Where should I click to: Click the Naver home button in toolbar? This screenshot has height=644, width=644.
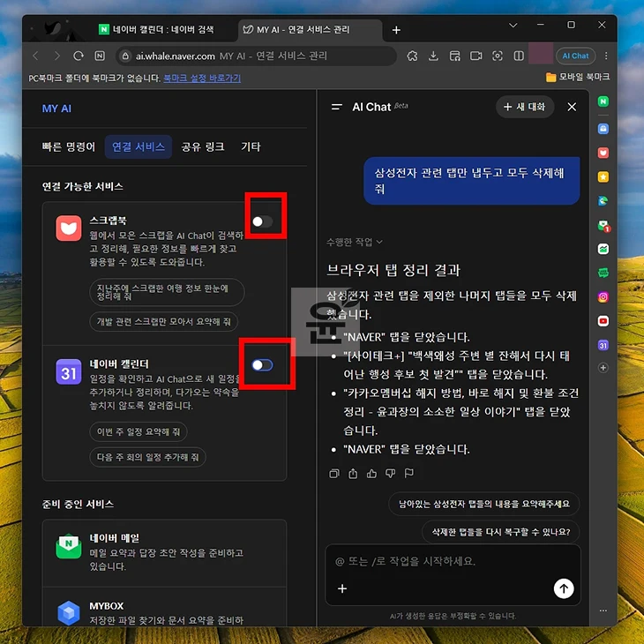[x=100, y=56]
